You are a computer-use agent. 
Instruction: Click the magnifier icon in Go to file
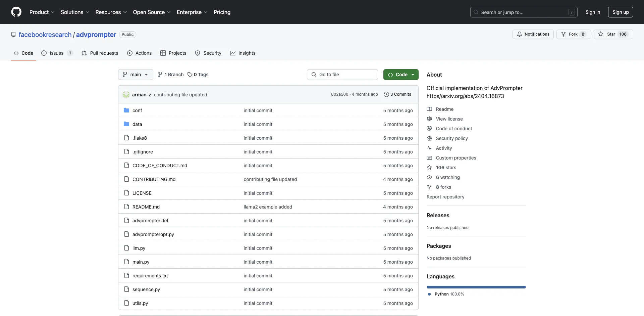[x=314, y=75]
